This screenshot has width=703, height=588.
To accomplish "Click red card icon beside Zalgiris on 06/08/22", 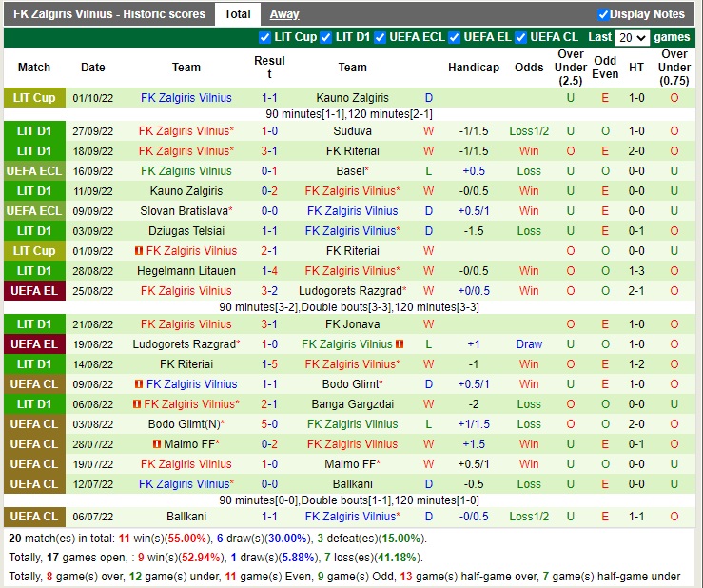I will click(x=137, y=404).
